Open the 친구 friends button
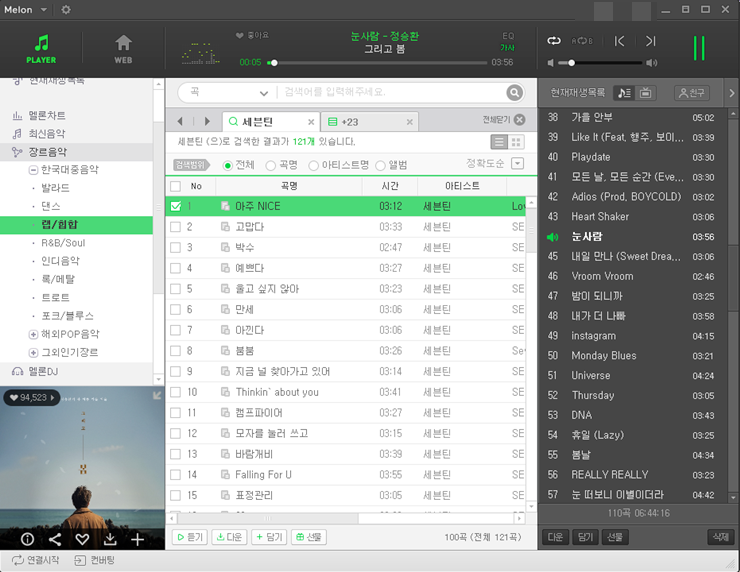Image resolution: width=740 pixels, height=572 pixels. [691, 93]
